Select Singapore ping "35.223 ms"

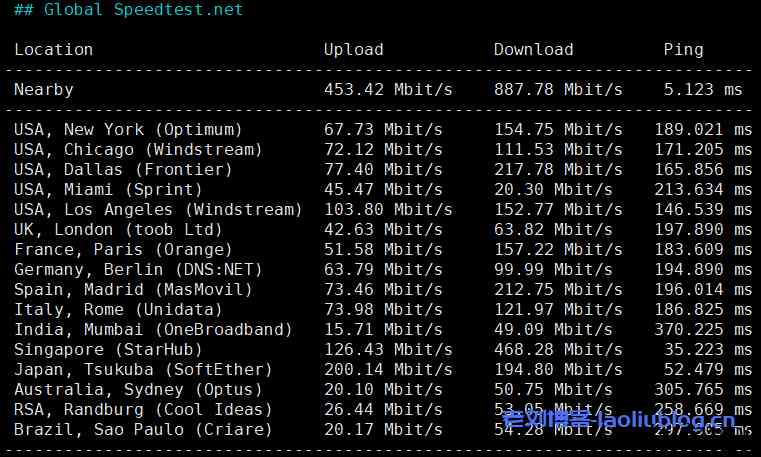(x=708, y=350)
